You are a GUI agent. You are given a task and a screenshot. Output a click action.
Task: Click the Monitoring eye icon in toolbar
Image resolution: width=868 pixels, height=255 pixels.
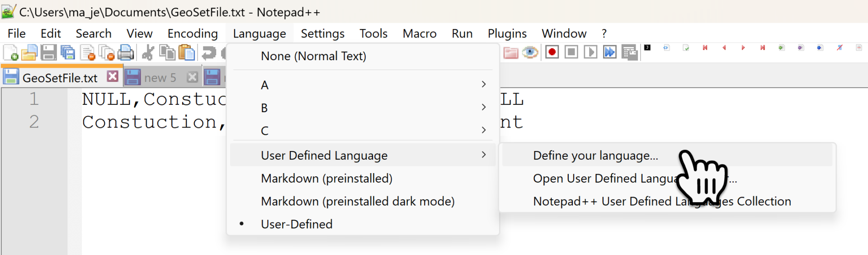click(x=530, y=52)
